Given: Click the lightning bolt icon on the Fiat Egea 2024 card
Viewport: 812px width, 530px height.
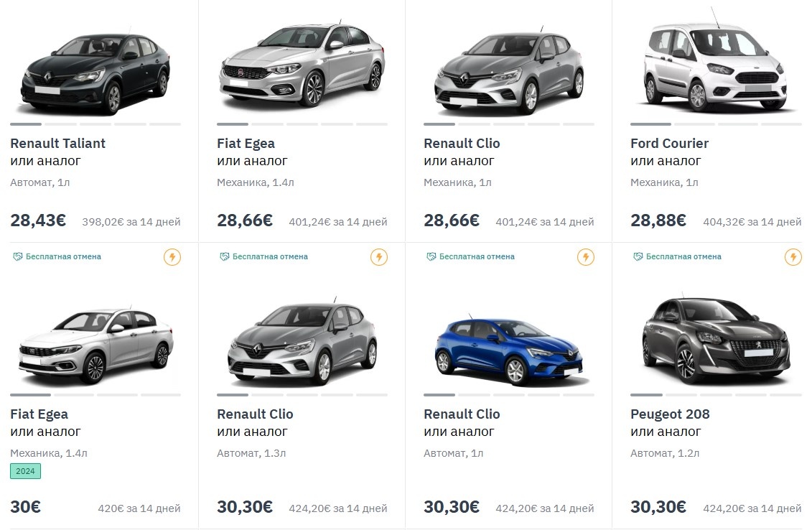Looking at the screenshot, I should click(172, 256).
